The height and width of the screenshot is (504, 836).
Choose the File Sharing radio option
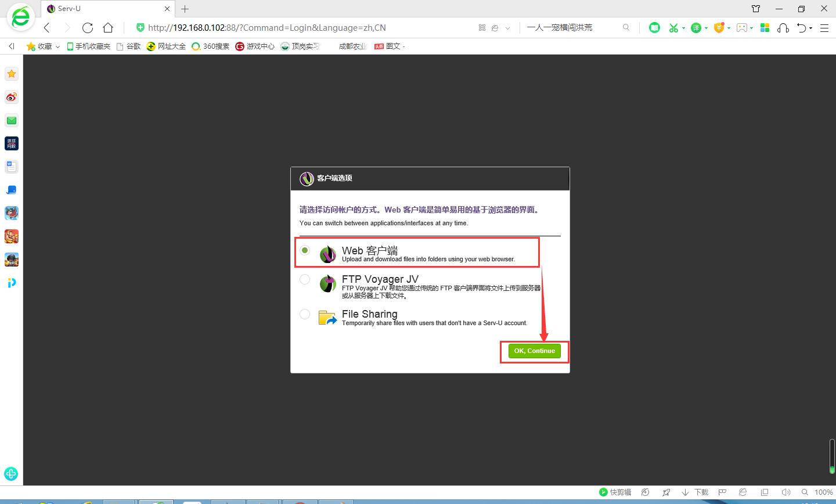[x=305, y=314]
